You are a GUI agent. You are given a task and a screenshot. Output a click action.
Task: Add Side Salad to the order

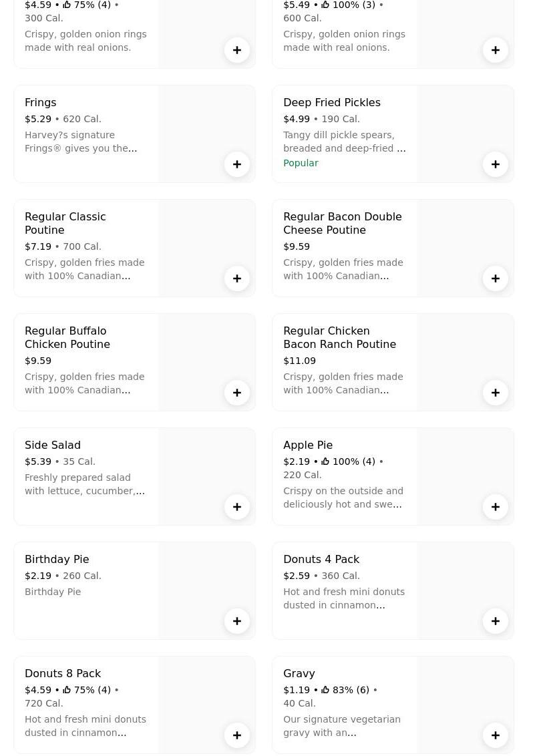click(x=237, y=507)
